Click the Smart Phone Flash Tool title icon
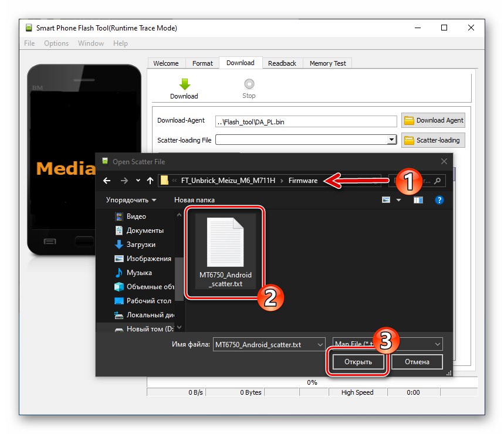 click(29, 28)
